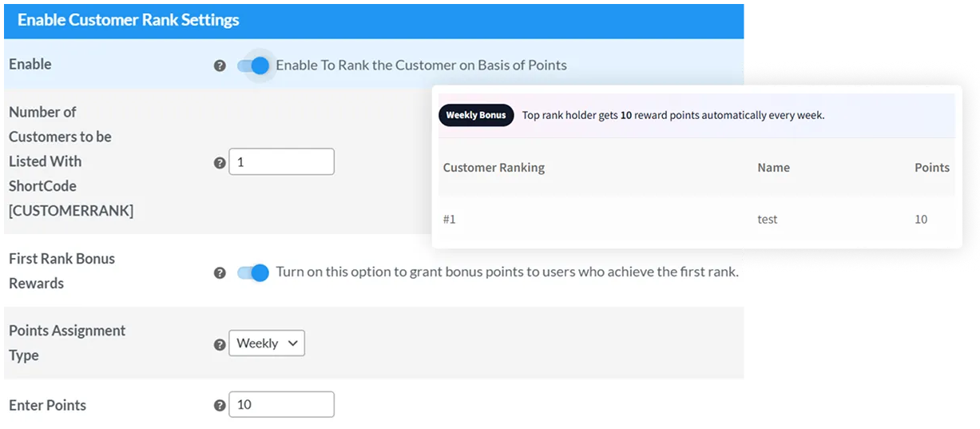Click the points value 10 in ranking row

921,219
